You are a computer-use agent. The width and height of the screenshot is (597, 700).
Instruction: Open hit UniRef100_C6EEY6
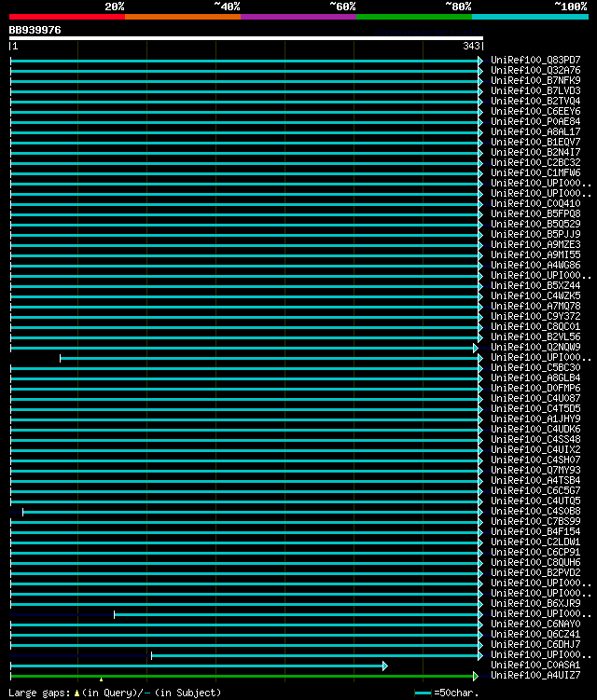pos(535,111)
